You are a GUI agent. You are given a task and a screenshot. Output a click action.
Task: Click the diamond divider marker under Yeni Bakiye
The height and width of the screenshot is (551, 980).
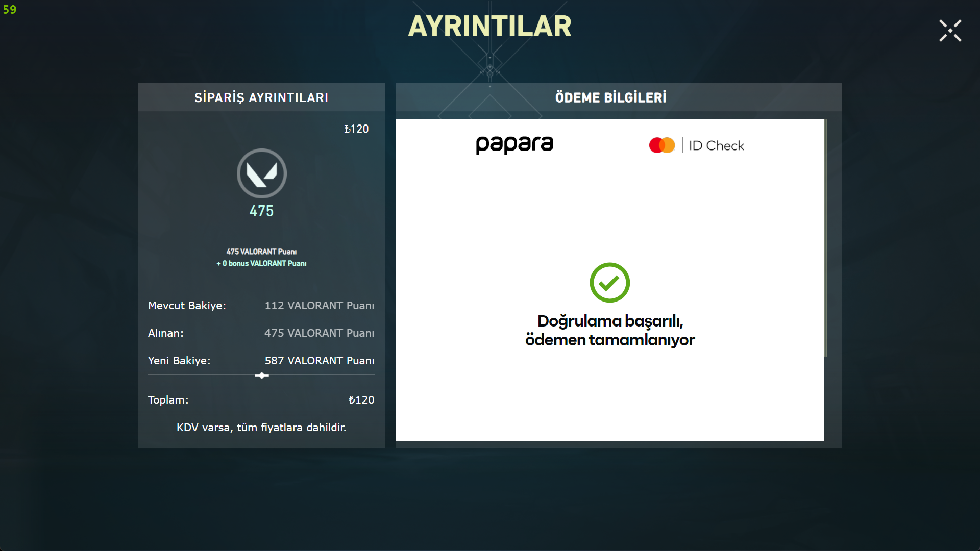click(262, 375)
